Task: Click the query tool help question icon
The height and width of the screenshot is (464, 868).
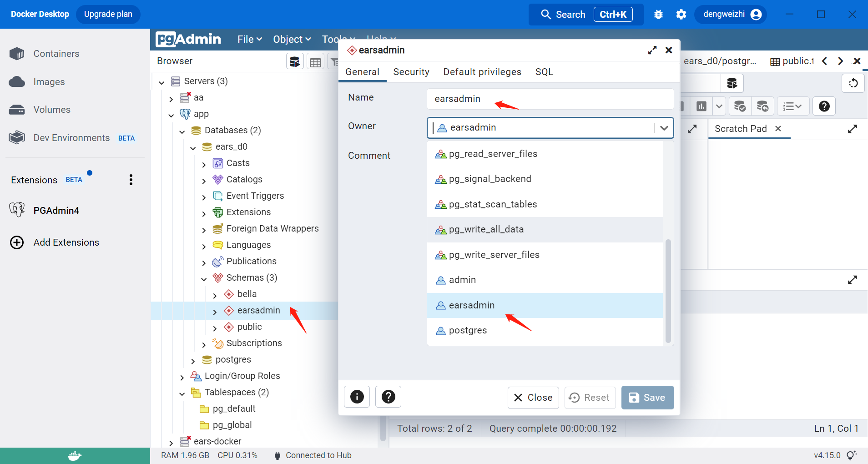Action: pos(824,106)
